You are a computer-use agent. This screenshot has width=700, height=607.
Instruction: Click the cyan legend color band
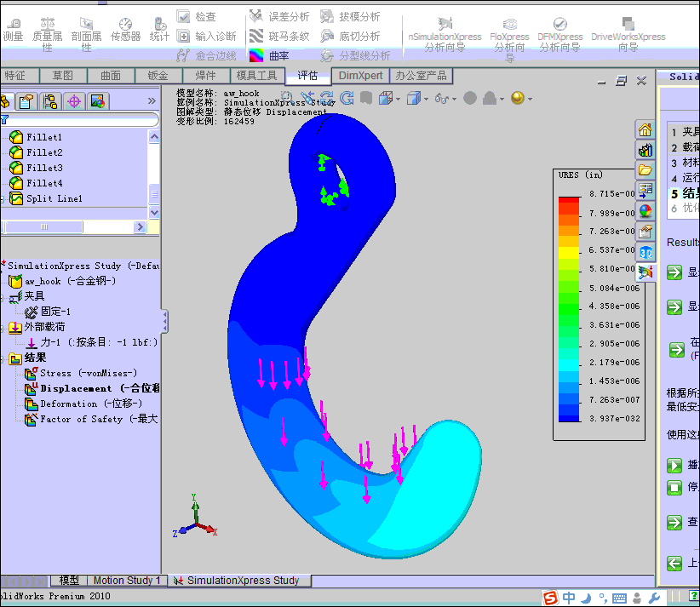pos(569,364)
